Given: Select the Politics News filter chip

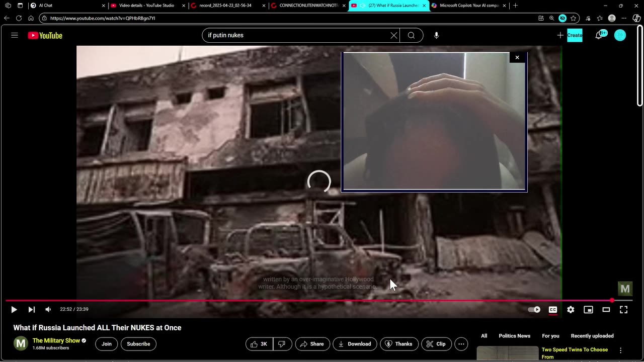Looking at the screenshot, I should (x=514, y=336).
